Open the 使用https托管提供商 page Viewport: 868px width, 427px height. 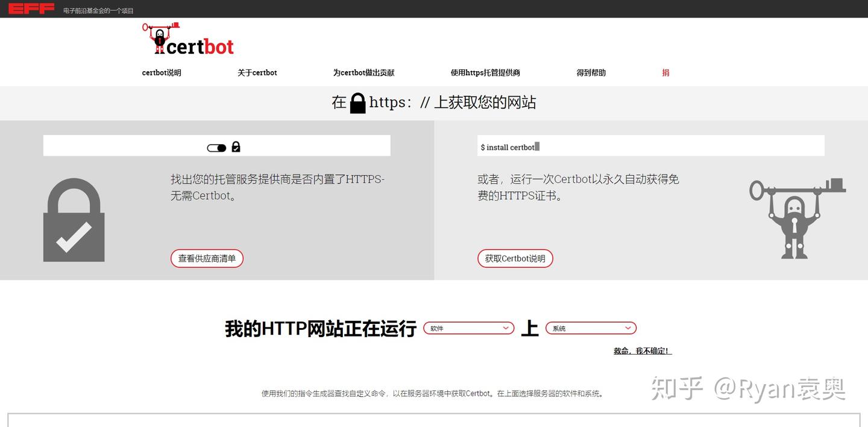coord(485,72)
